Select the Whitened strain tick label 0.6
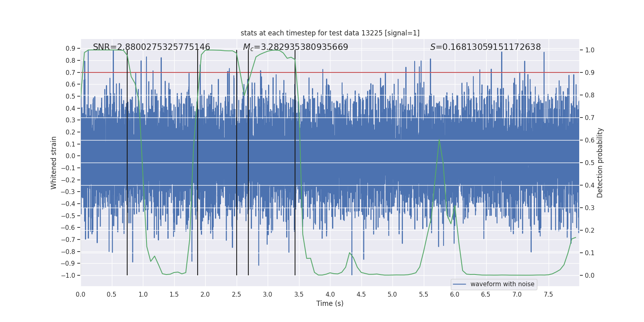 pos(70,85)
